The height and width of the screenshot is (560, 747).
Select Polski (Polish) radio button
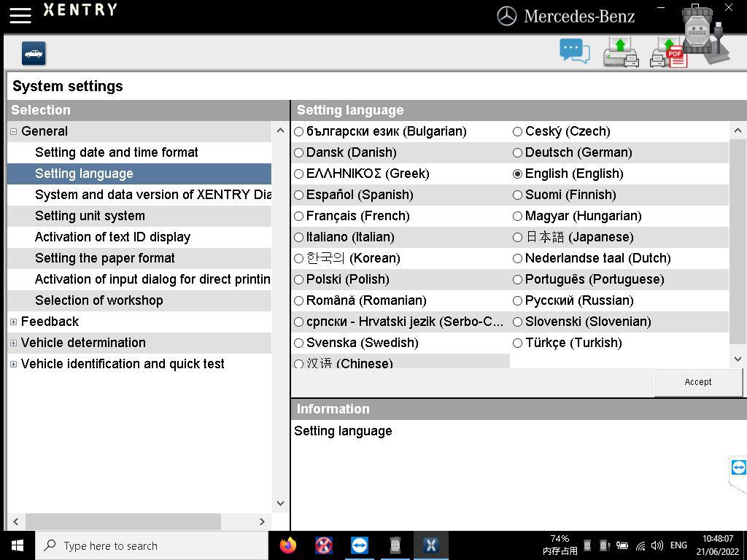[298, 279]
